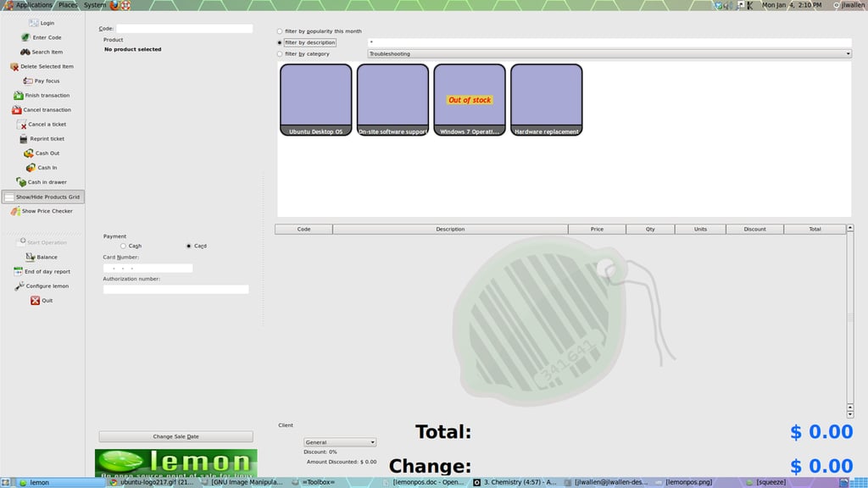Select out-of-stock Windows 7 product tile
The image size is (868, 488).
470,100
